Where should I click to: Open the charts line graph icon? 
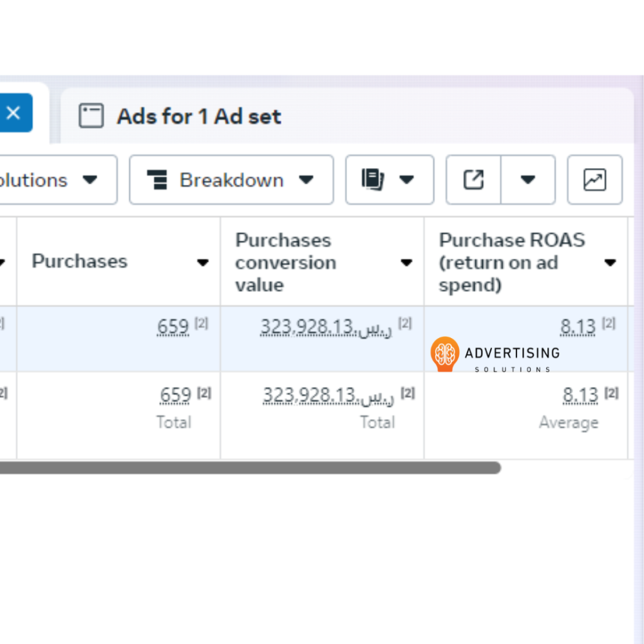click(594, 180)
